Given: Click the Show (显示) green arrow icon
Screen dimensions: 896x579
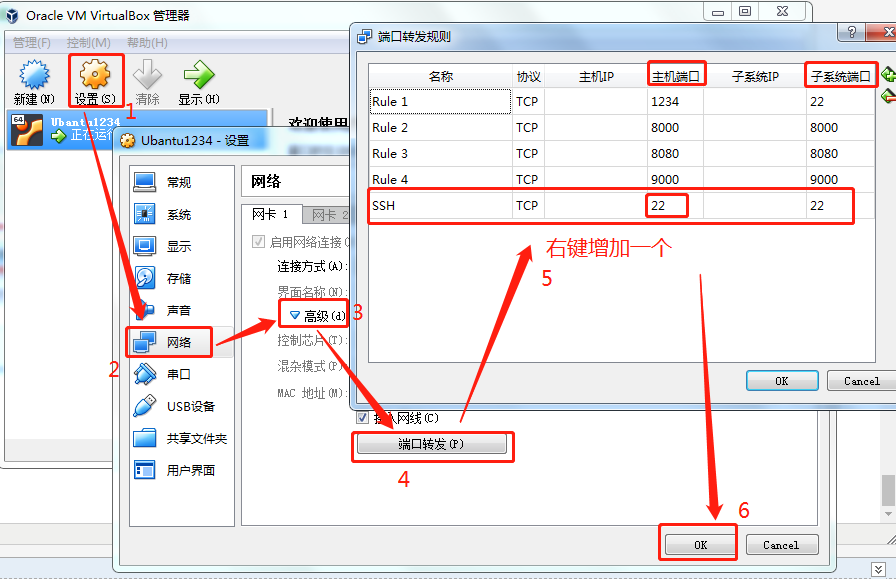Looking at the screenshot, I should [198, 74].
